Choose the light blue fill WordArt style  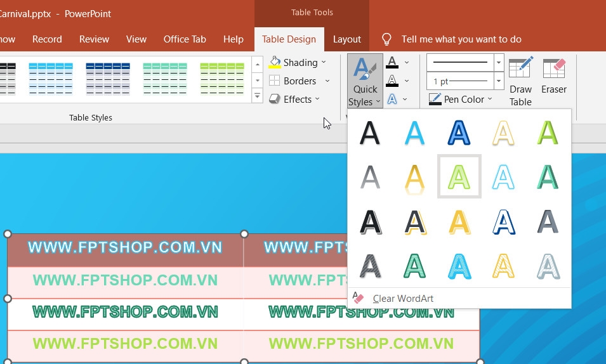(414, 133)
